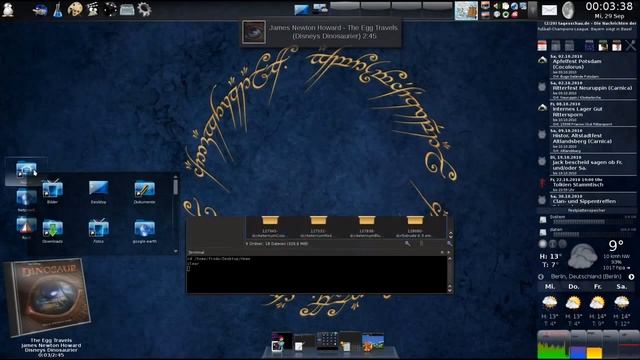The image size is (640, 360).
Task: Open the first folder 127045 in file manager
Action: (269, 227)
